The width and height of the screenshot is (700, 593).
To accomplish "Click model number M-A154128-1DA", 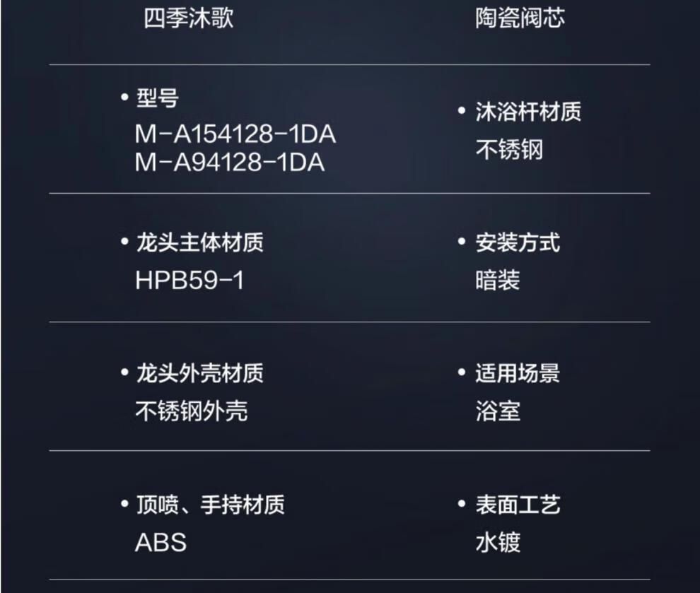I will (x=235, y=134).
